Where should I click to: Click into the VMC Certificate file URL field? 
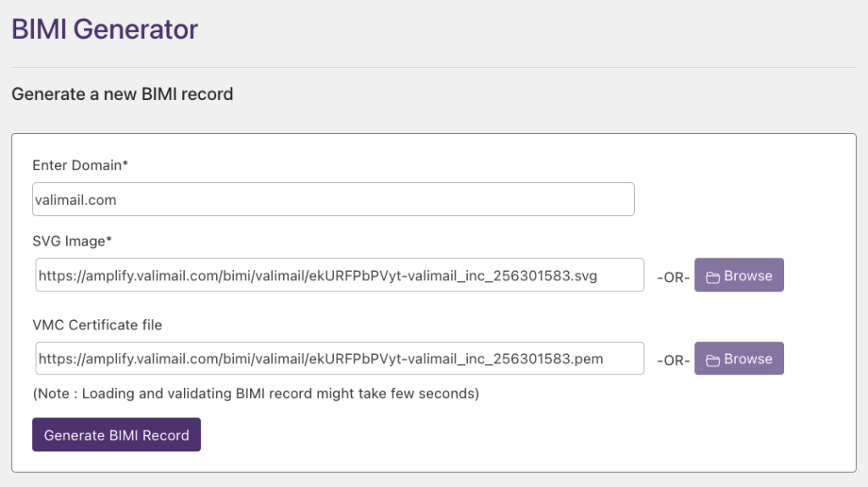[339, 359]
